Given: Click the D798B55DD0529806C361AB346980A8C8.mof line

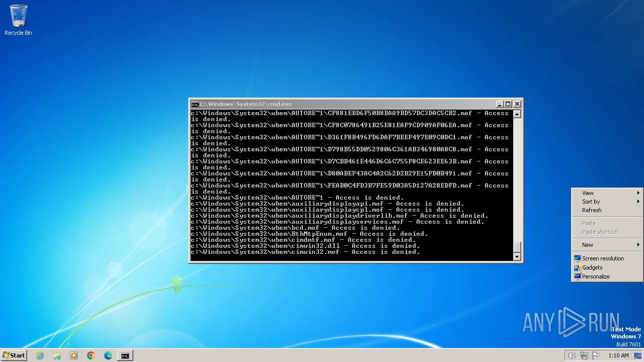Looking at the screenshot, I should point(350,152).
